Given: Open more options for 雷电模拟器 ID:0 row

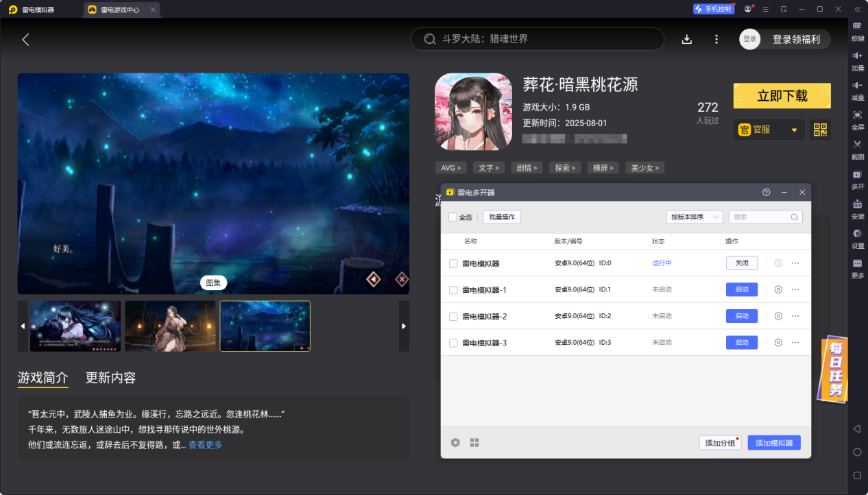Looking at the screenshot, I should click(x=795, y=263).
